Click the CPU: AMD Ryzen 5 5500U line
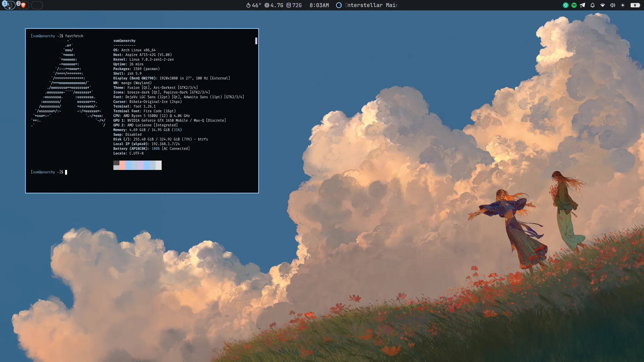 pos(152,116)
